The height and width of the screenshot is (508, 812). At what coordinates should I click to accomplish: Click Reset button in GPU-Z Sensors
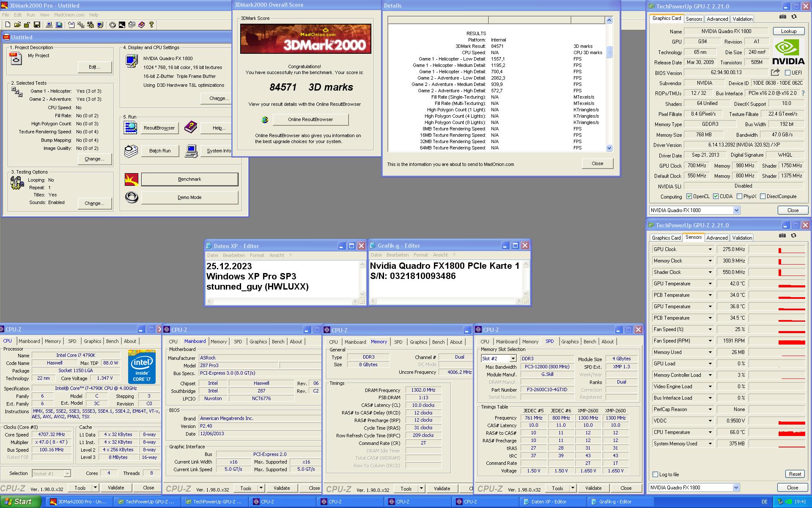pyautogui.click(x=795, y=474)
